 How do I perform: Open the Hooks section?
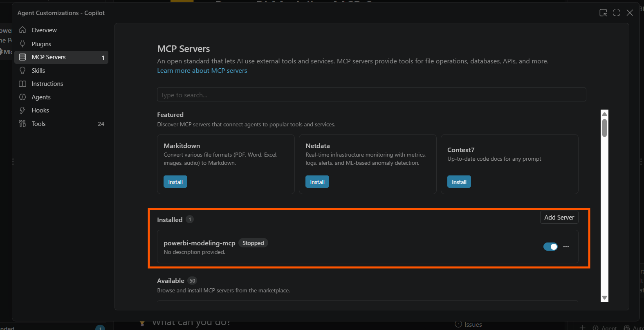[61, 110]
